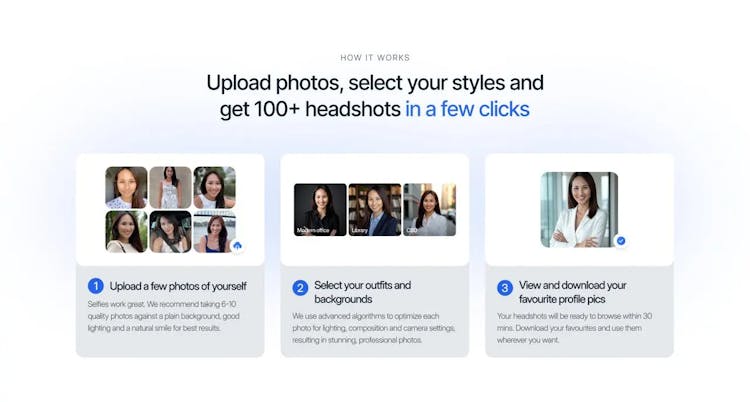Click the "Selfies work great" description text

(164, 316)
